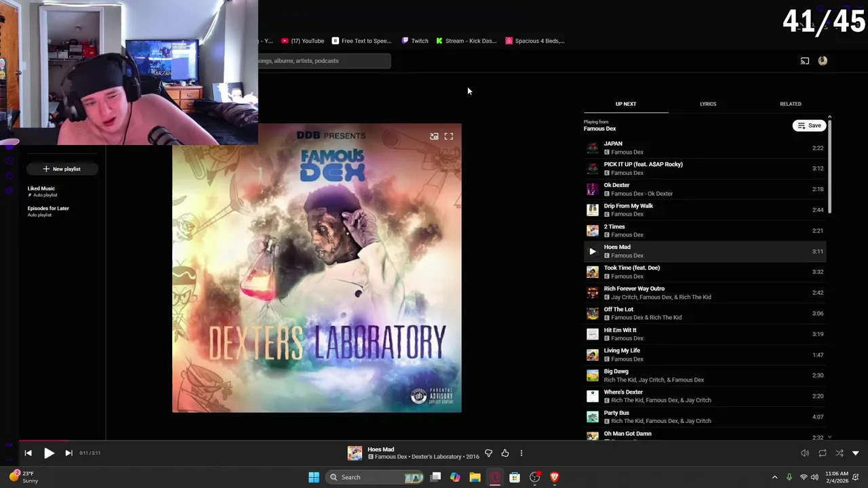Click the Big Dawg track thumbnail
The width and height of the screenshot is (868, 488).
tap(593, 375)
